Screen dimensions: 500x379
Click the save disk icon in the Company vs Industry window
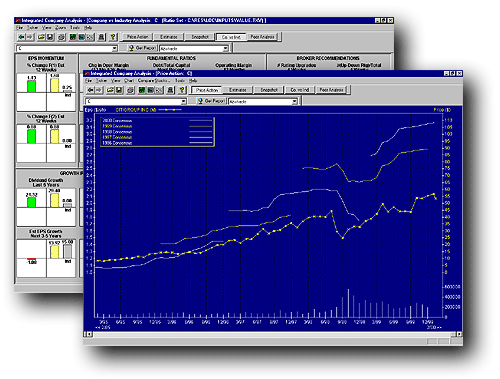tap(50, 37)
